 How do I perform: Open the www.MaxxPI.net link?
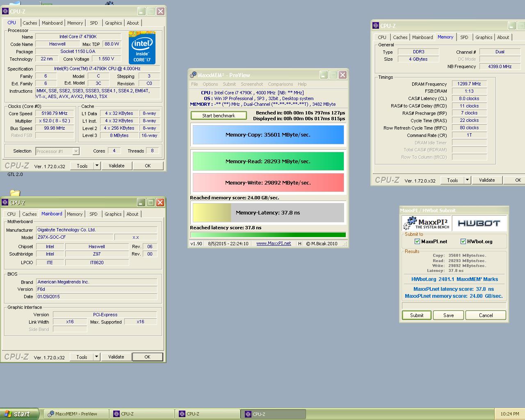274,243
